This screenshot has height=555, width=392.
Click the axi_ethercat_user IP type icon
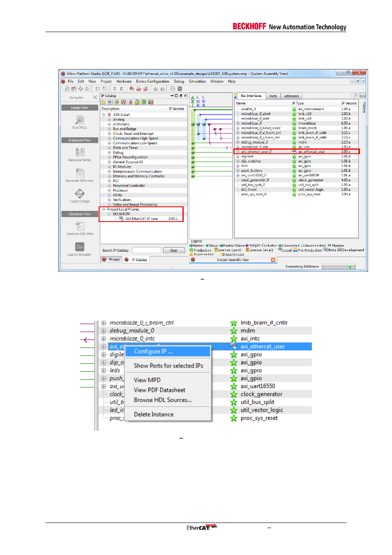294,152
